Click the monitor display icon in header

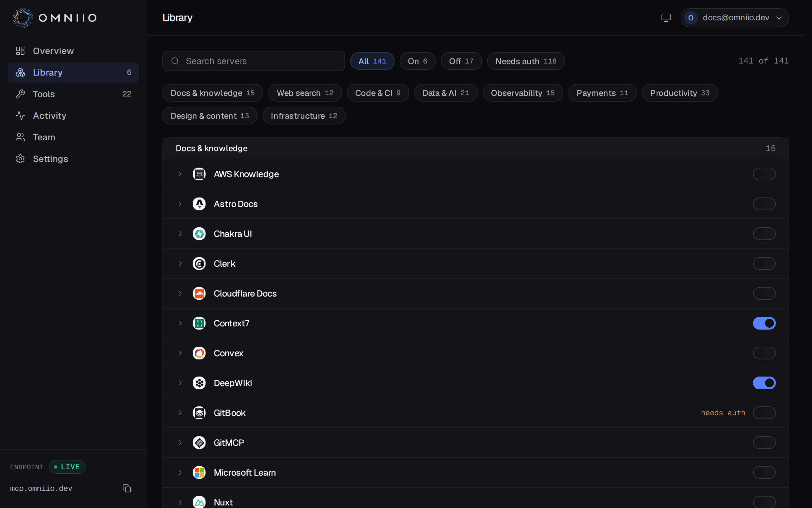666,17
